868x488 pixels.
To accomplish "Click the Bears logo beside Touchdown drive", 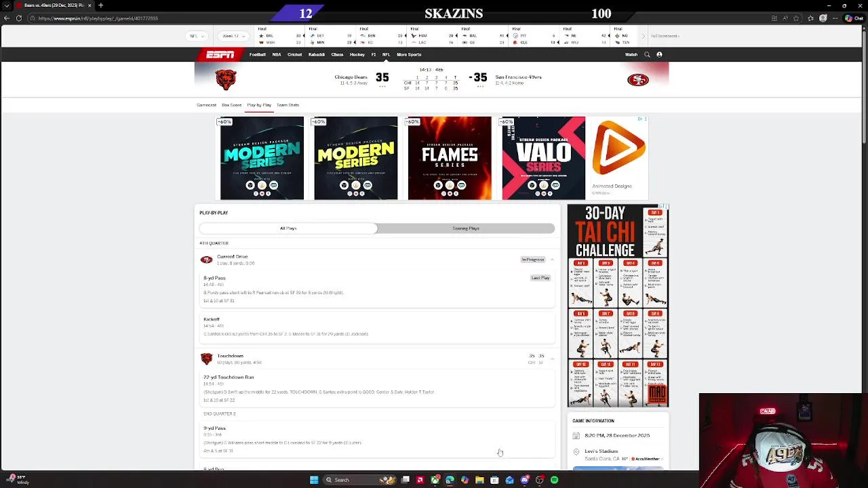I will (206, 359).
